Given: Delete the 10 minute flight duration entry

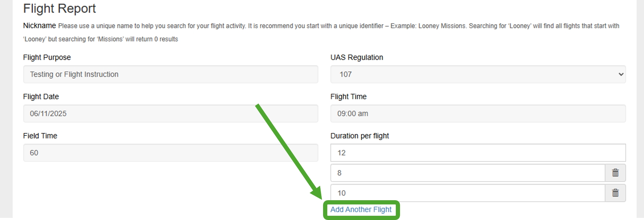Looking at the screenshot, I should tap(615, 193).
